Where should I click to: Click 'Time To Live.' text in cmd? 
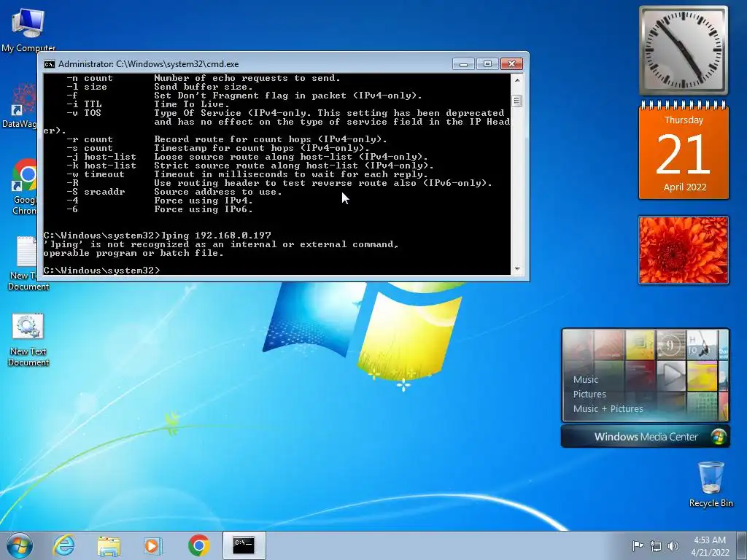[x=192, y=104]
